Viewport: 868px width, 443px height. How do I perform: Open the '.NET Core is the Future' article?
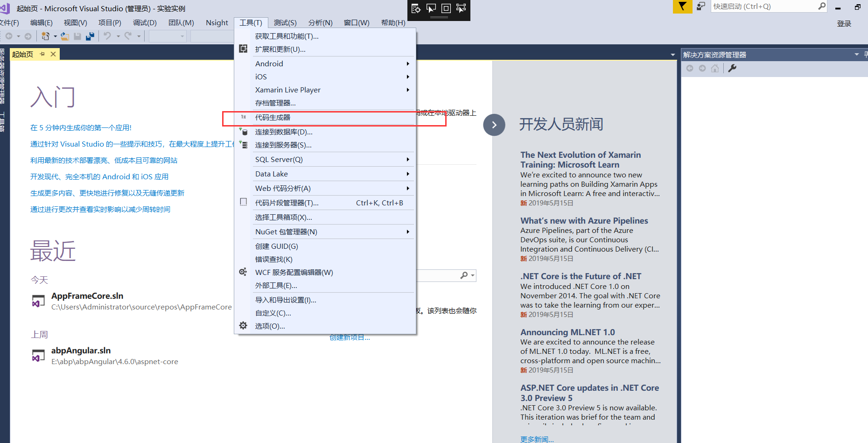point(581,276)
